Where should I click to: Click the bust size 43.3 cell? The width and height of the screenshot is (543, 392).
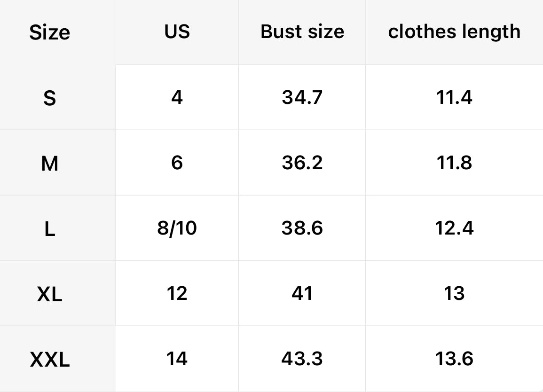coord(302,359)
